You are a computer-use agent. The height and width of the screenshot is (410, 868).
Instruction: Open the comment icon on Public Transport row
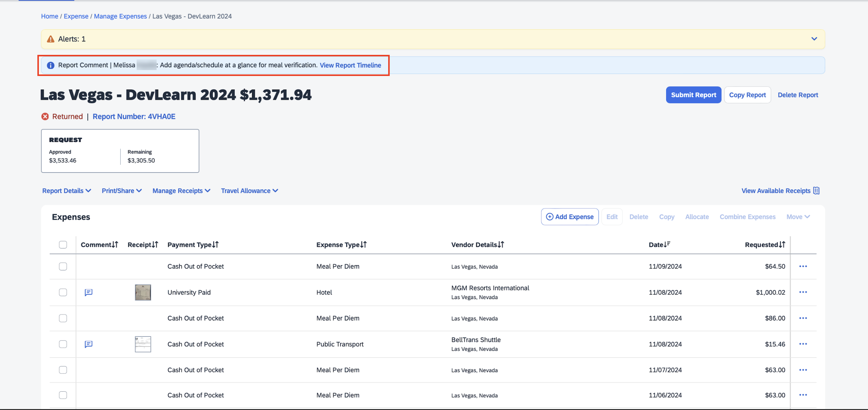coord(89,344)
